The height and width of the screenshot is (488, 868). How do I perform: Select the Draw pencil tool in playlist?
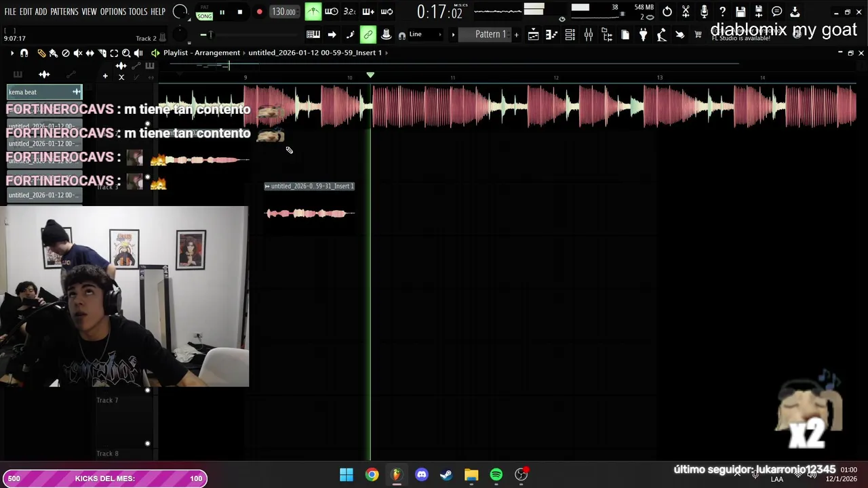point(41,53)
